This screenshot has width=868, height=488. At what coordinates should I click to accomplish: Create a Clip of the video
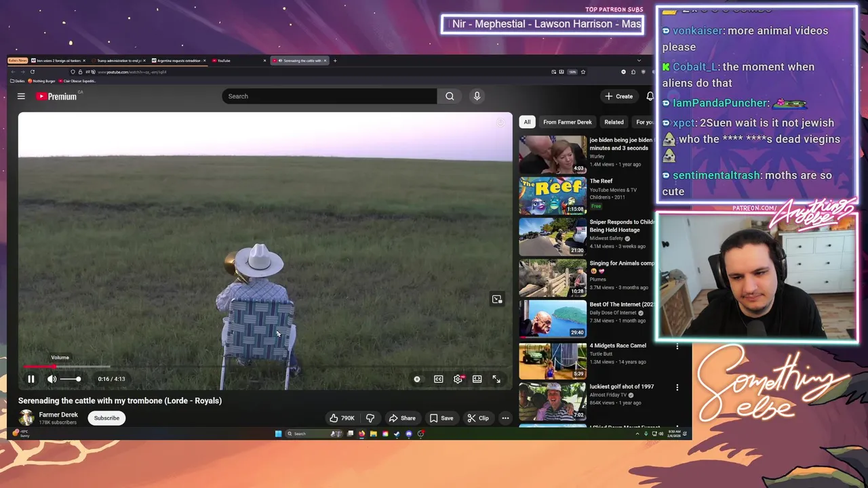pyautogui.click(x=478, y=418)
